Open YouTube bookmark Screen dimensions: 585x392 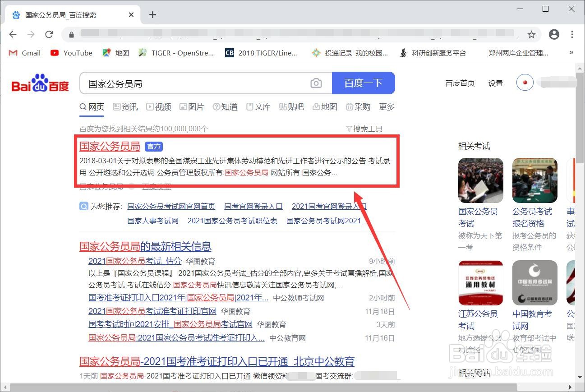pos(71,53)
